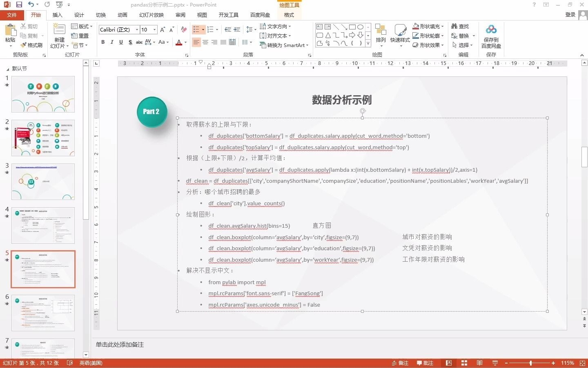The width and height of the screenshot is (588, 368).
Task: Open 形状效果 Shape Effects
Action: tap(428, 45)
